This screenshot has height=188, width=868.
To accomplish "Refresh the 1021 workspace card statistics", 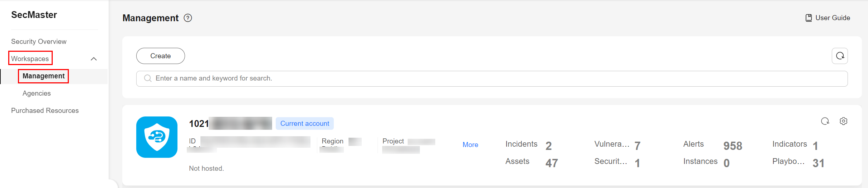I will [x=825, y=121].
